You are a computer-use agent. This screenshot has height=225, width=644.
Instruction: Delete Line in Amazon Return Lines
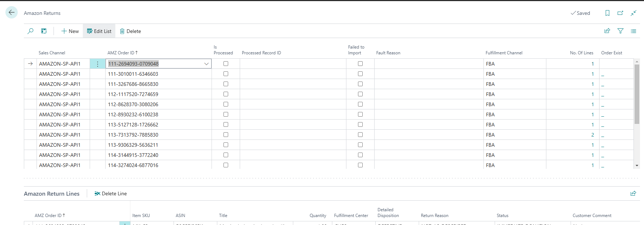click(x=111, y=194)
